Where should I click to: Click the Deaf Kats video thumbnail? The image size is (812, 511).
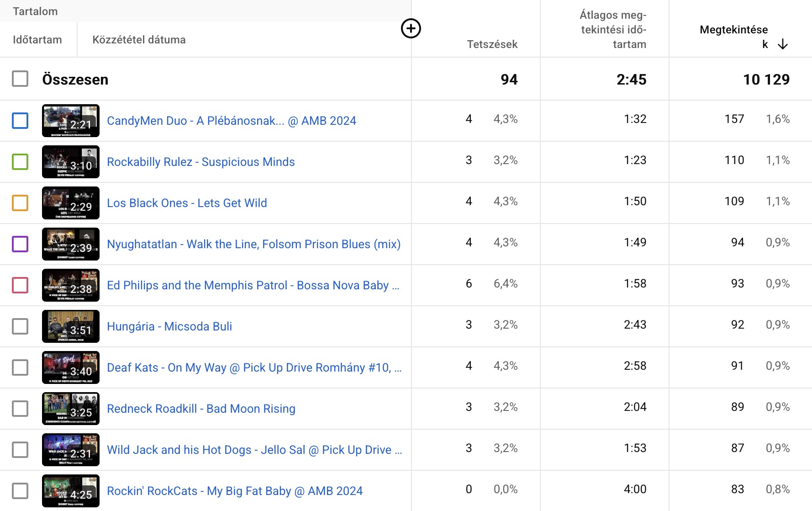[71, 367]
